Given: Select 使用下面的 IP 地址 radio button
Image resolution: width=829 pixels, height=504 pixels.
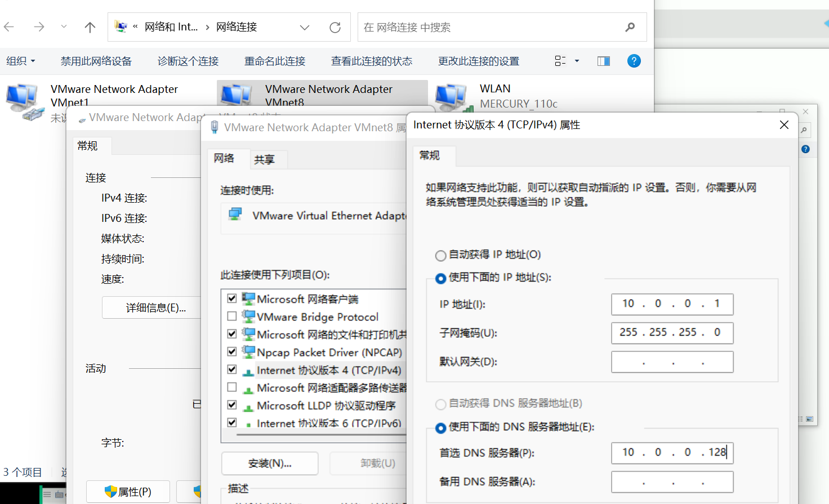Looking at the screenshot, I should [x=440, y=278].
